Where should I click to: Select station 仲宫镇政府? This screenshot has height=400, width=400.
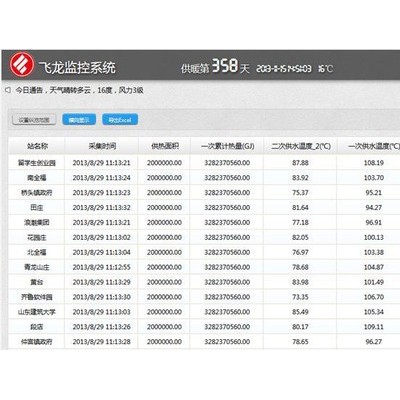[x=37, y=342]
